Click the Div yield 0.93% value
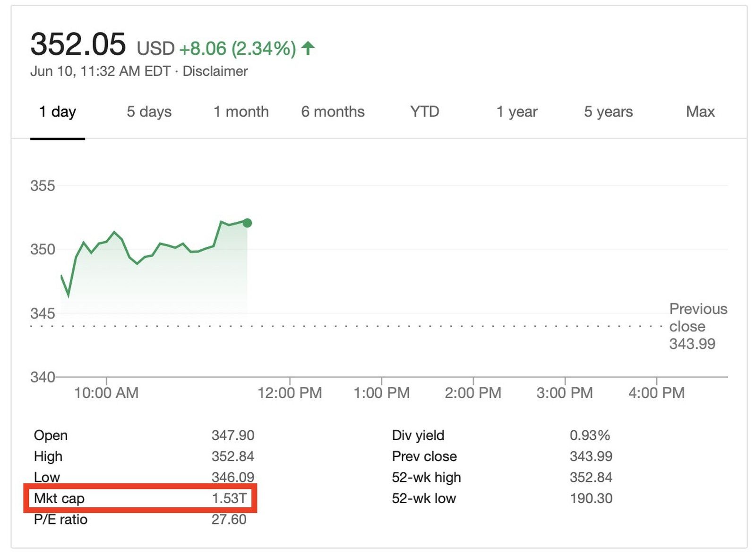Screen dimensions: 756x558 coord(590,435)
